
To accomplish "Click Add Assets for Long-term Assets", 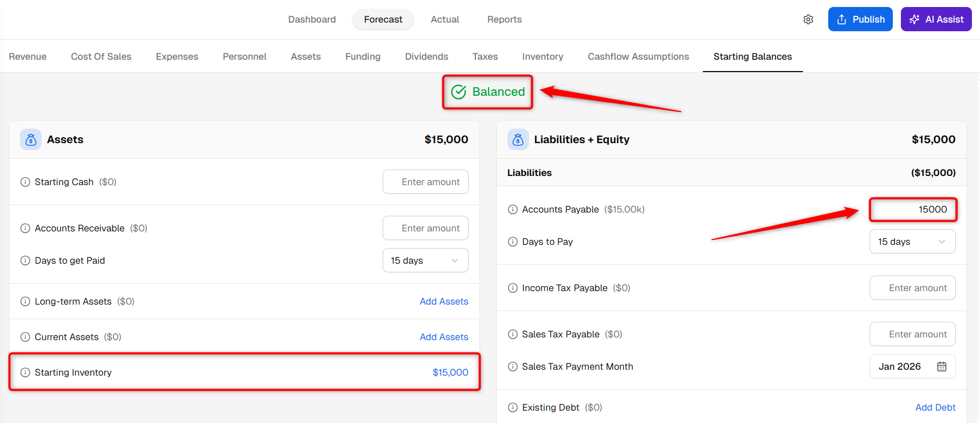I will [x=444, y=301].
